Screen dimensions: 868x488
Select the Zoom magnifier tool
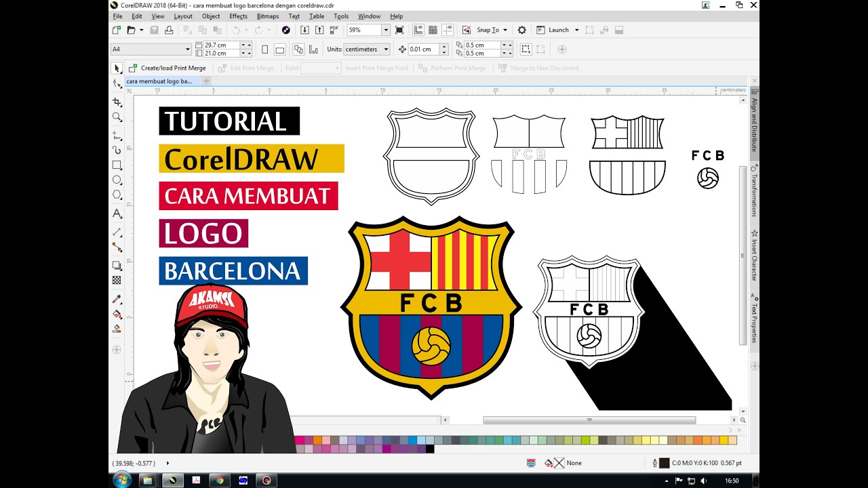[x=117, y=117]
